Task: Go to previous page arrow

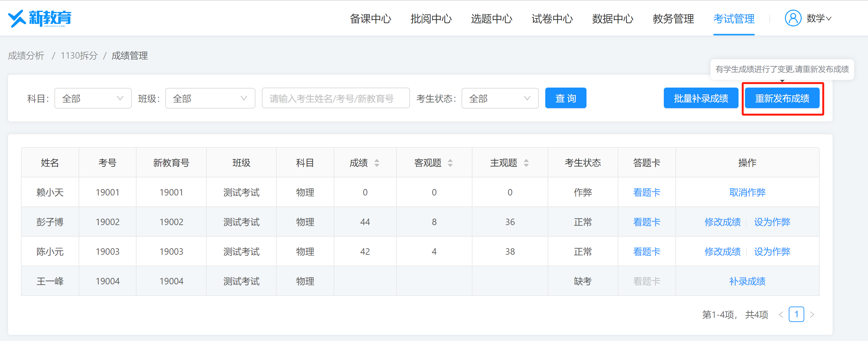Action: pyautogui.click(x=781, y=315)
